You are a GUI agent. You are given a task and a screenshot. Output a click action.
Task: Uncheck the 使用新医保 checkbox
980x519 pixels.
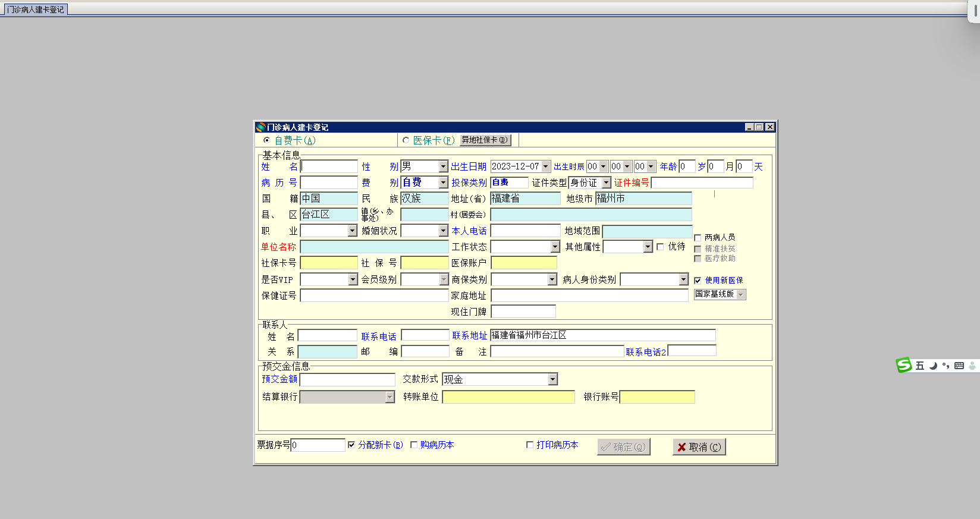point(698,280)
